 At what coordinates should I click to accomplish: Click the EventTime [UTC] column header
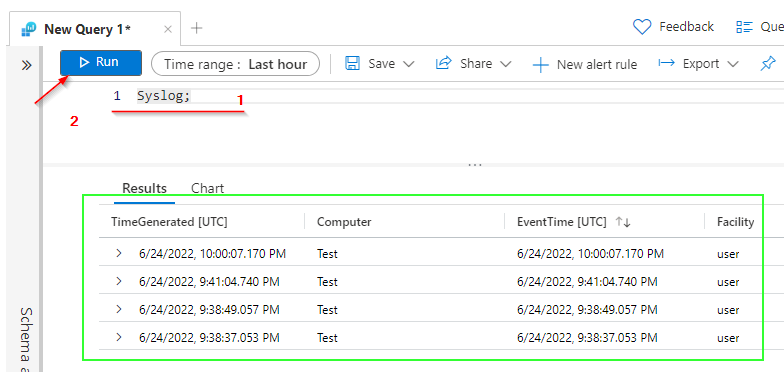tap(562, 222)
